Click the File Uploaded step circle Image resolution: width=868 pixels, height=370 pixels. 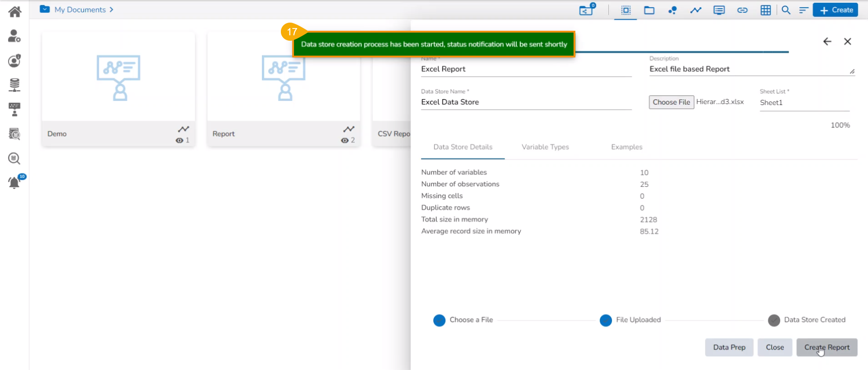coord(606,320)
